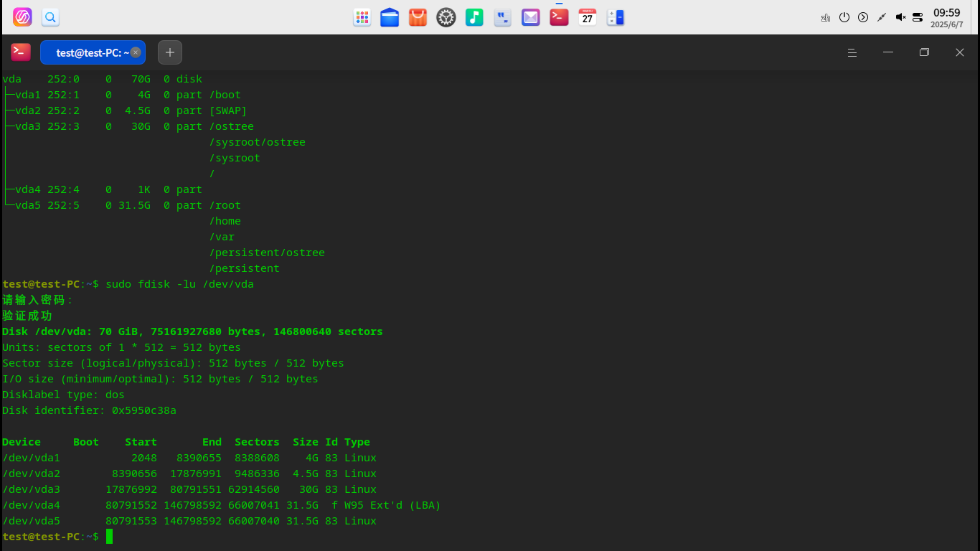
Task: Open the Calendar dock icon showing 27
Action: click(588, 18)
